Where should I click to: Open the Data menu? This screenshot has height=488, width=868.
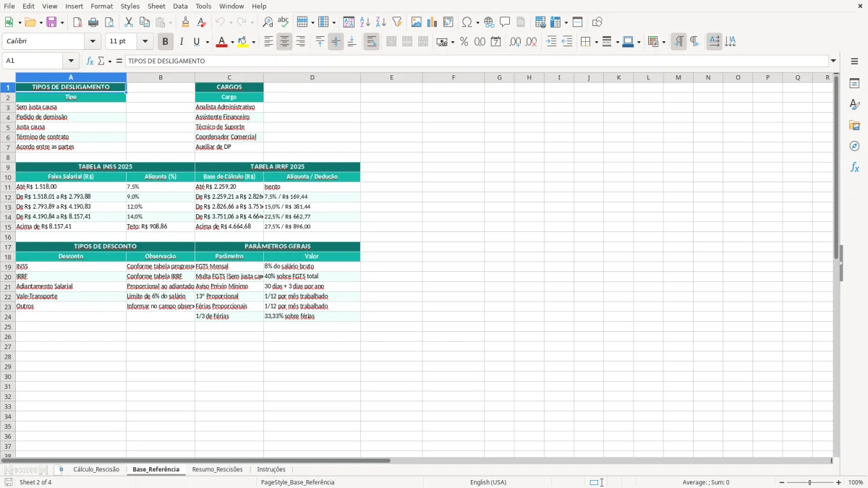(180, 6)
